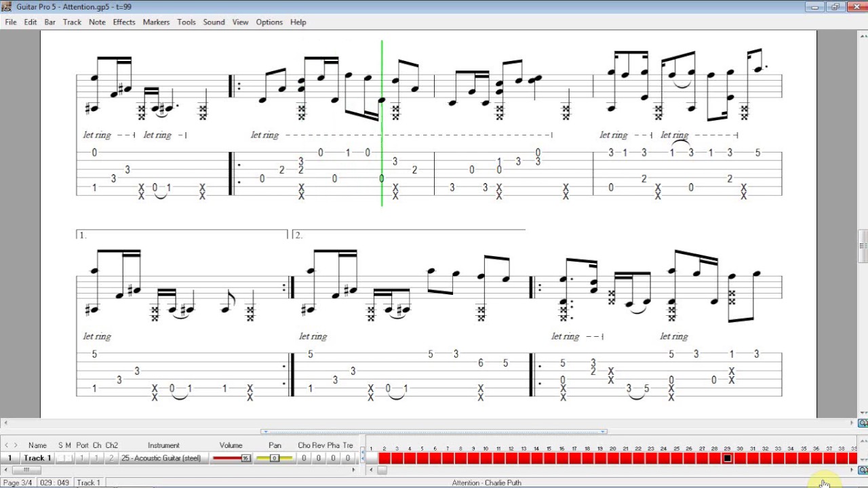Screen dimensions: 868x488
Task: Open the Bar menu
Action: click(50, 22)
